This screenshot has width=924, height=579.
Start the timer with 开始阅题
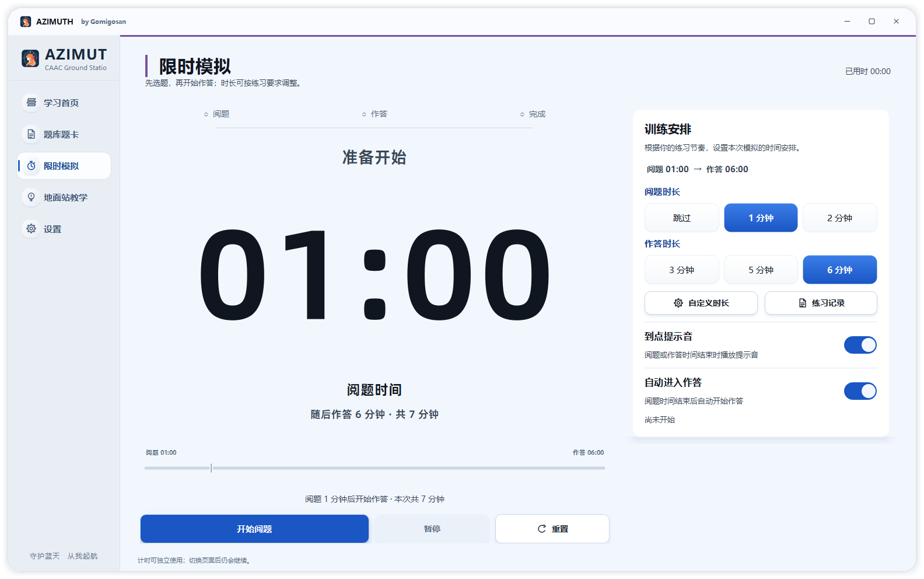coord(254,529)
